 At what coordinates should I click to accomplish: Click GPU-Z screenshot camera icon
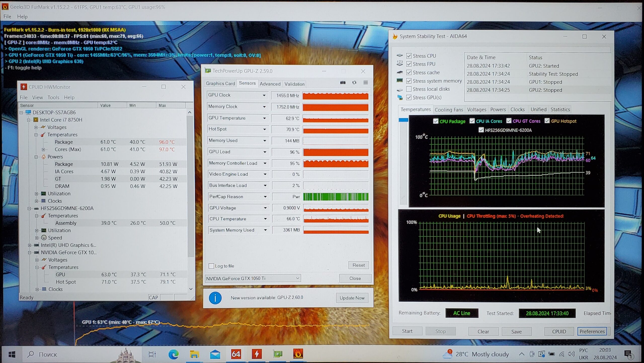343,83
